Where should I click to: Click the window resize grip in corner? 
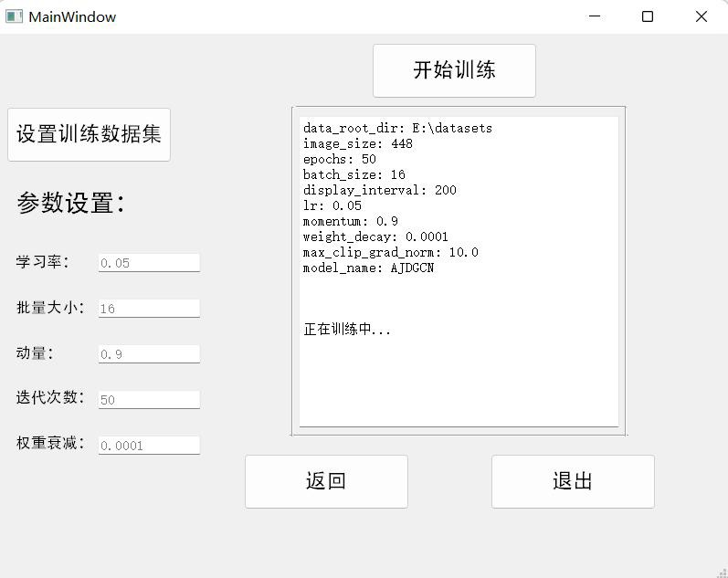tap(722, 573)
